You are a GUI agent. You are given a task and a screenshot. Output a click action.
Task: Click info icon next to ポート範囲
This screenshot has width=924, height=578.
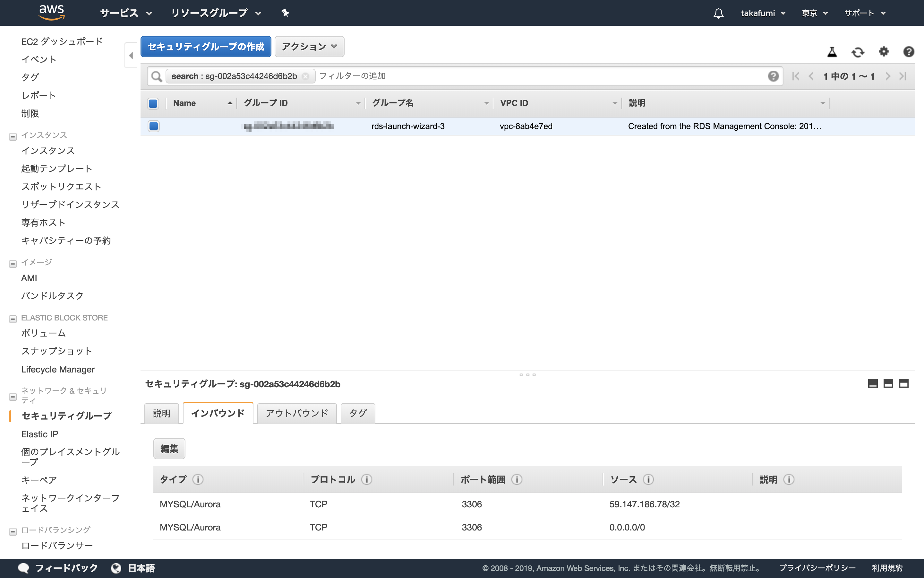517,479
